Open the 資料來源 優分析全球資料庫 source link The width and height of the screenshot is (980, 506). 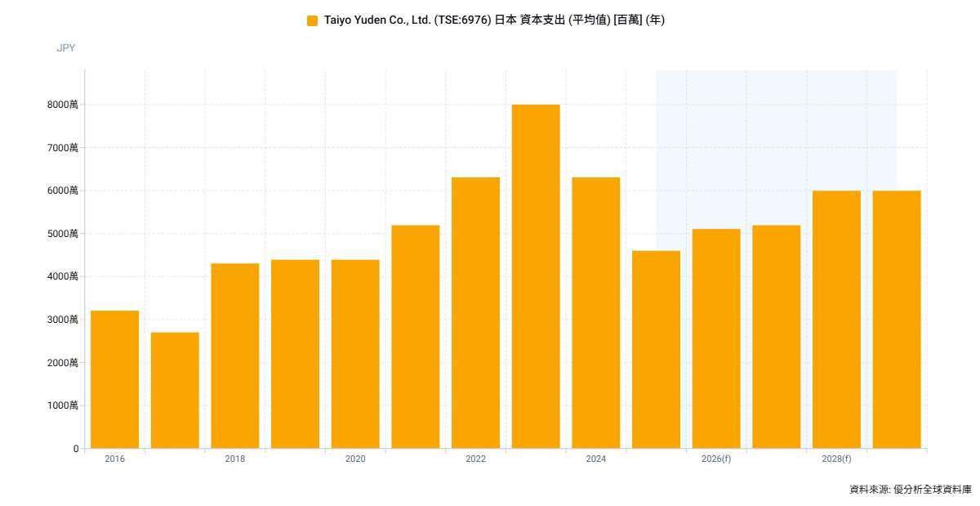tap(910, 490)
